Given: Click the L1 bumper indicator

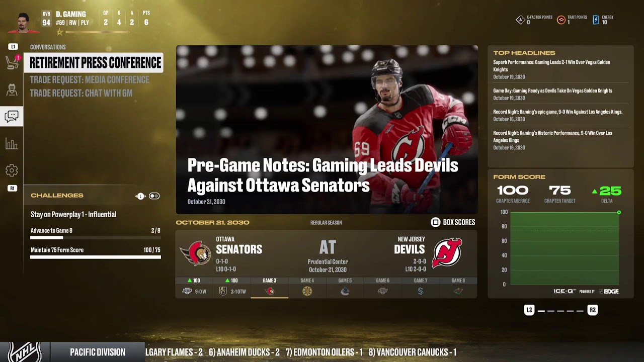Looking at the screenshot, I should point(13,47).
